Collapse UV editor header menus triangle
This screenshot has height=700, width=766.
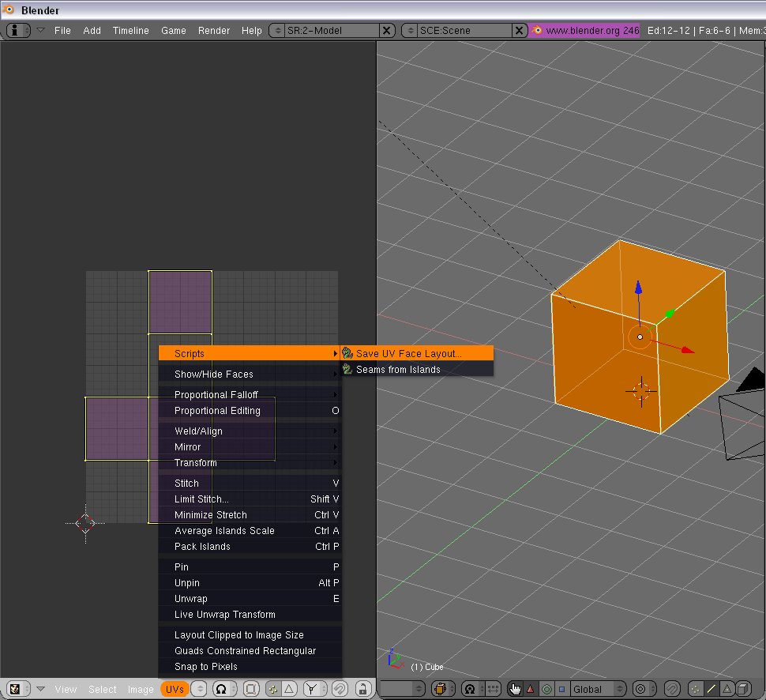(x=40, y=689)
